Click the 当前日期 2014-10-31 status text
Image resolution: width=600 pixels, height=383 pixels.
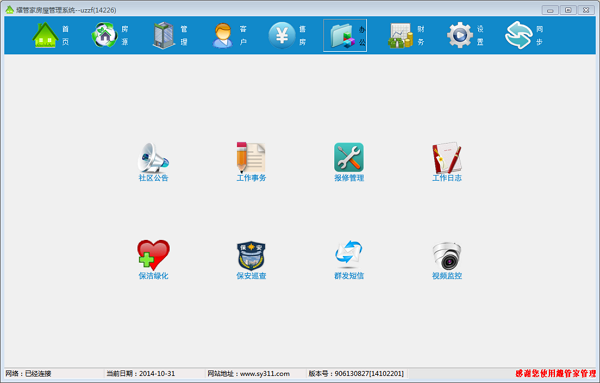click(140, 373)
